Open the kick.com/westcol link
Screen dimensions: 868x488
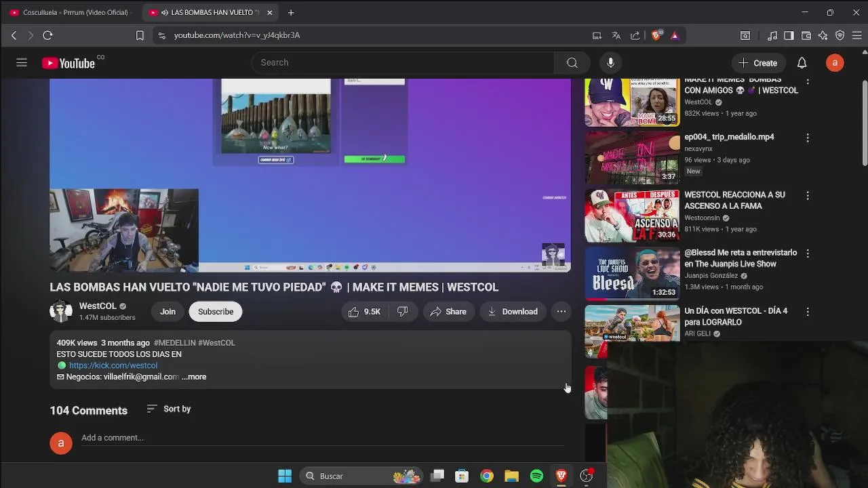pos(113,365)
